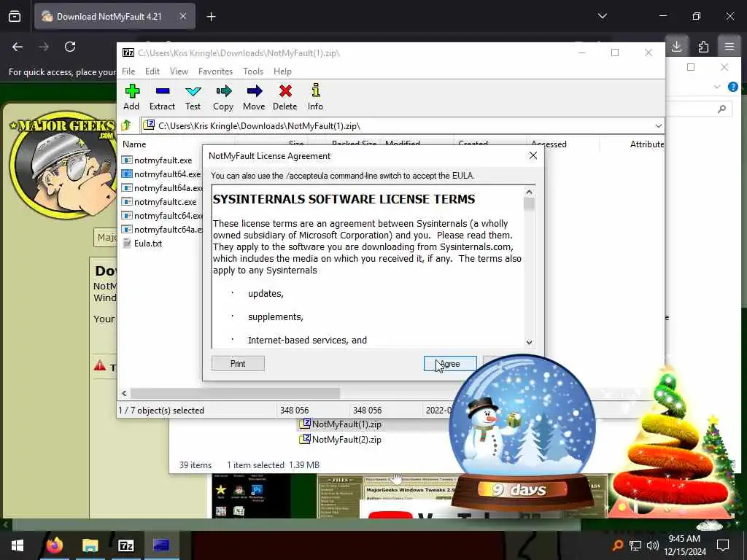747x560 pixels.
Task: Open the Edit menu
Action: (x=152, y=71)
